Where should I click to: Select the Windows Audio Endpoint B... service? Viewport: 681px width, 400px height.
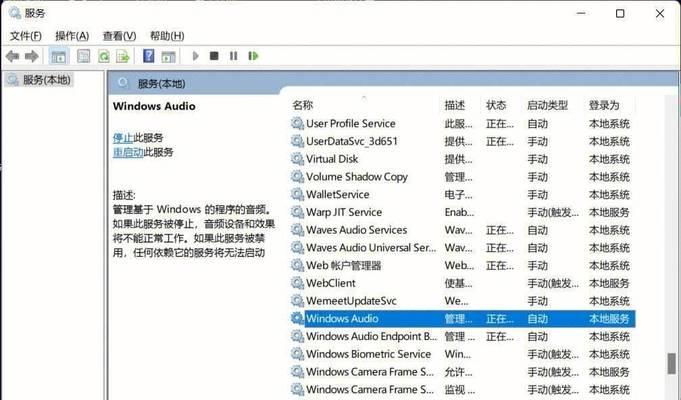[463, 337]
